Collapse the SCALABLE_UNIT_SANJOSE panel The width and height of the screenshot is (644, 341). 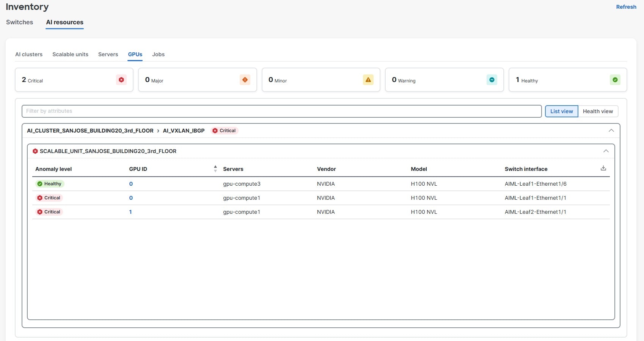click(x=606, y=151)
